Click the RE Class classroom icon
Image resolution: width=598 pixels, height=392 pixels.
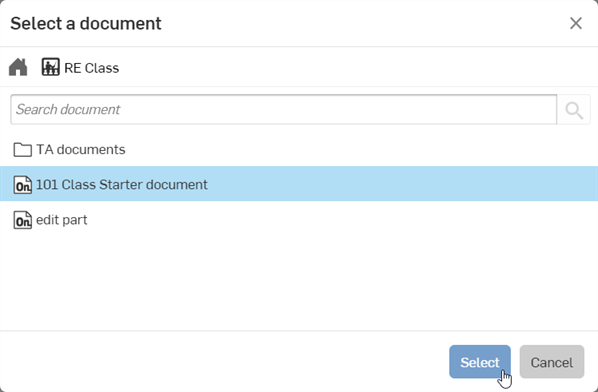coord(50,67)
